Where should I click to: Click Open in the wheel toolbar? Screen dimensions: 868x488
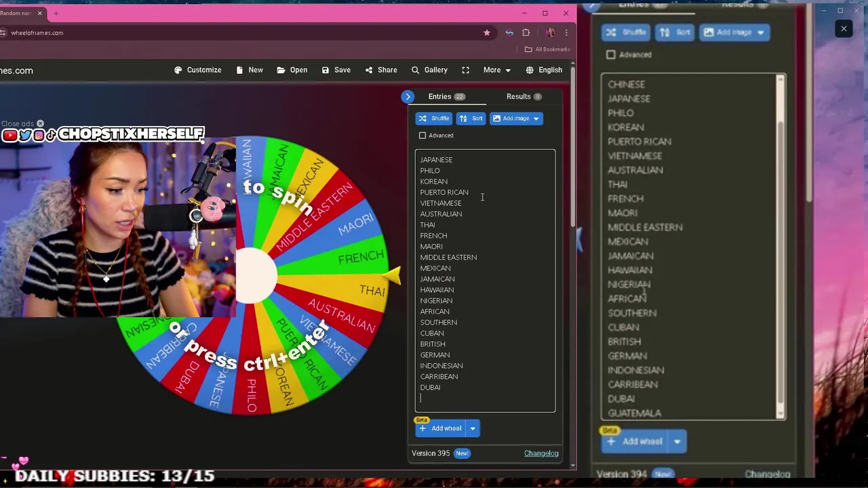coord(292,70)
